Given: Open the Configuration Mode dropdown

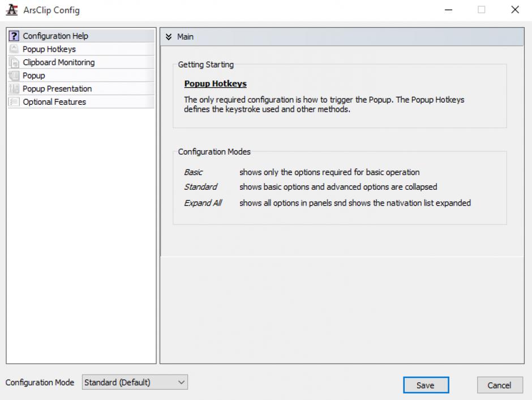Looking at the screenshot, I should click(135, 382).
